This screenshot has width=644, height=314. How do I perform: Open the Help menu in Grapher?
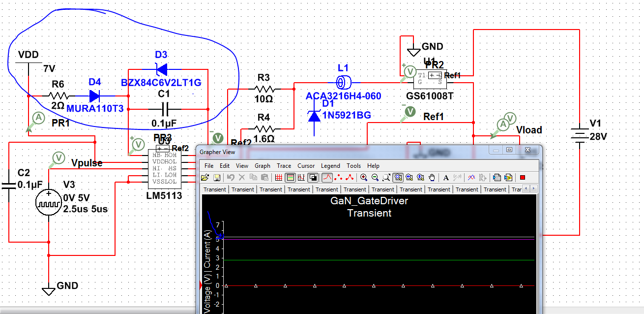(x=373, y=166)
